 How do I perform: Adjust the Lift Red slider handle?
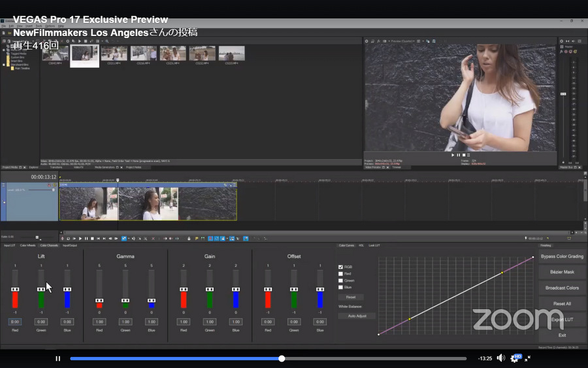tap(15, 289)
